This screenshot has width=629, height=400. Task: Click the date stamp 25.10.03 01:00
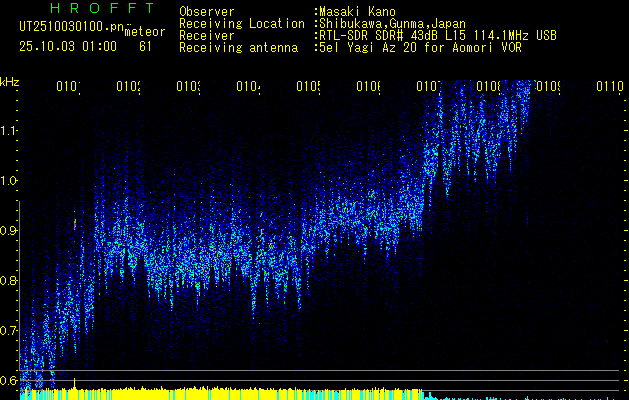click(x=67, y=46)
